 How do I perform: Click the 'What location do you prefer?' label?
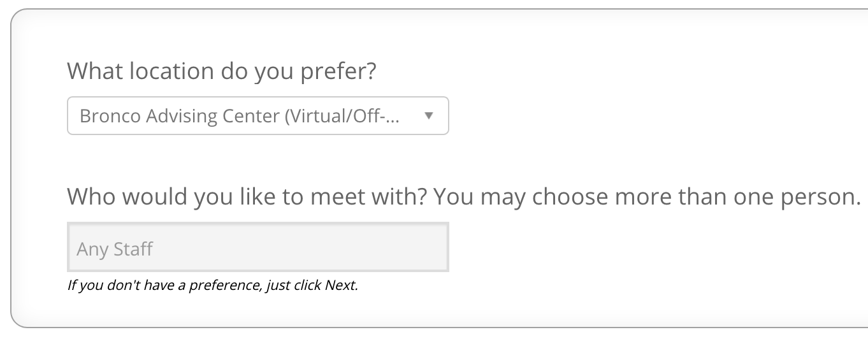coord(221,71)
